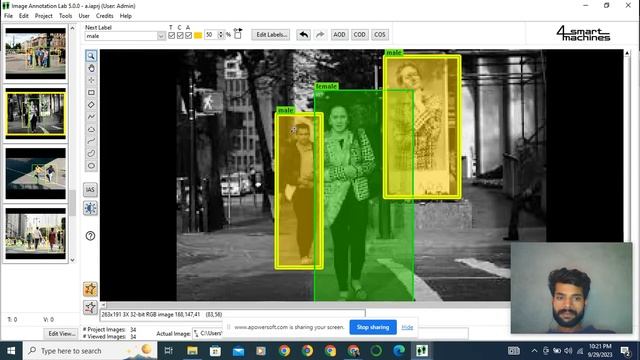Click the AOD button
This screenshot has width=640, height=360.
tap(339, 35)
